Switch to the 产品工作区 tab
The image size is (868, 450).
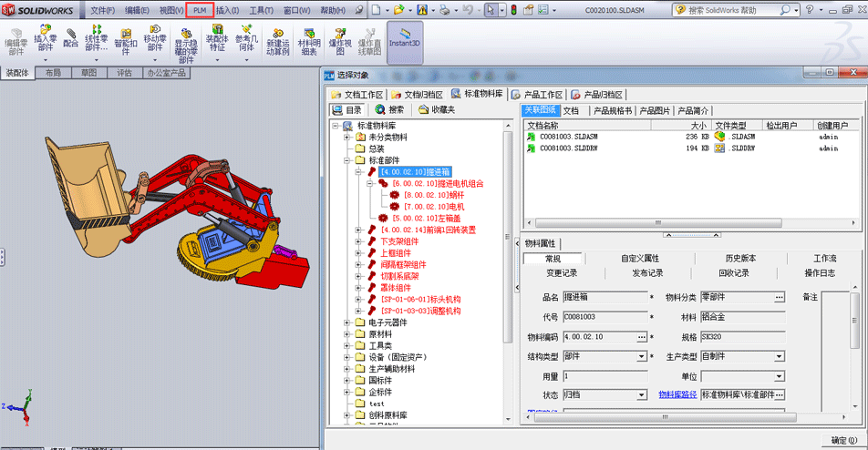click(x=538, y=94)
